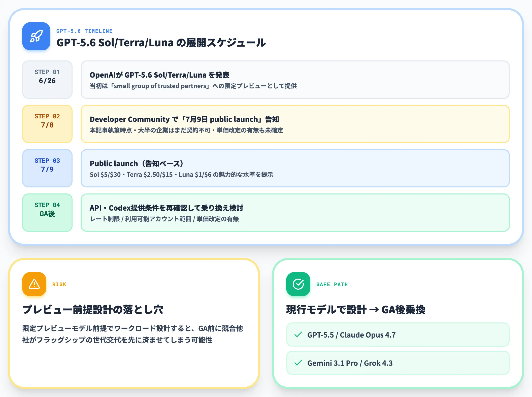Click heading '現行モデルで設計 → GA後乗換'
The width and height of the screenshot is (532, 397).
pyautogui.click(x=356, y=310)
